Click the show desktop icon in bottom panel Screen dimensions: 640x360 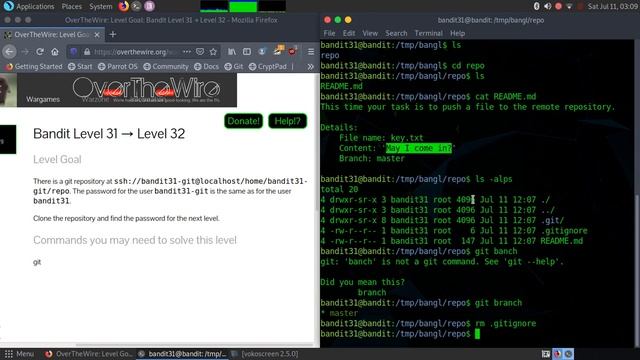point(546,354)
